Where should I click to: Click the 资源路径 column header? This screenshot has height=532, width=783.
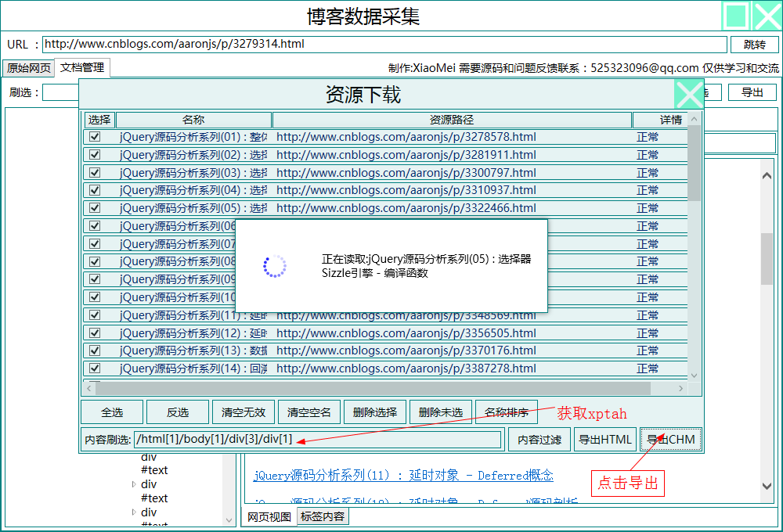coord(452,120)
